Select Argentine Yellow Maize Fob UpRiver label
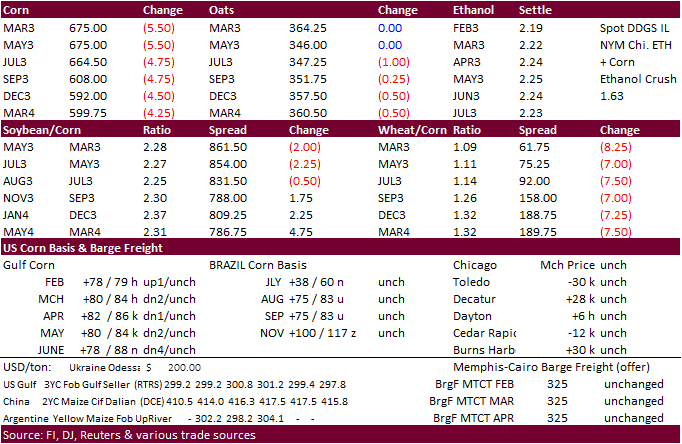 pos(87,418)
